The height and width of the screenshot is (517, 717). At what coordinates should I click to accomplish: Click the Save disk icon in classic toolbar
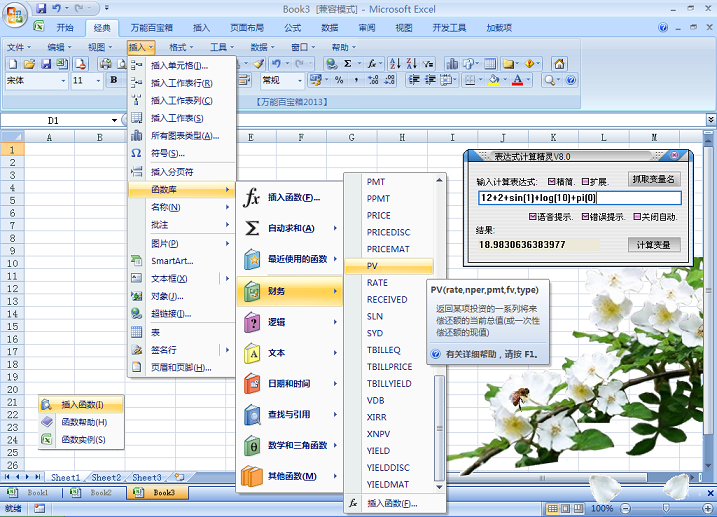tap(46, 64)
